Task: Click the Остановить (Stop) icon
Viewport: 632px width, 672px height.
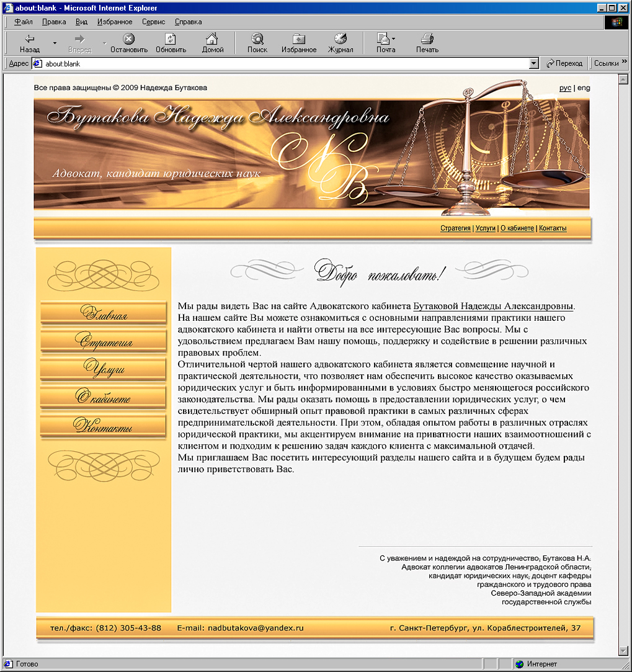Action: 128,39
